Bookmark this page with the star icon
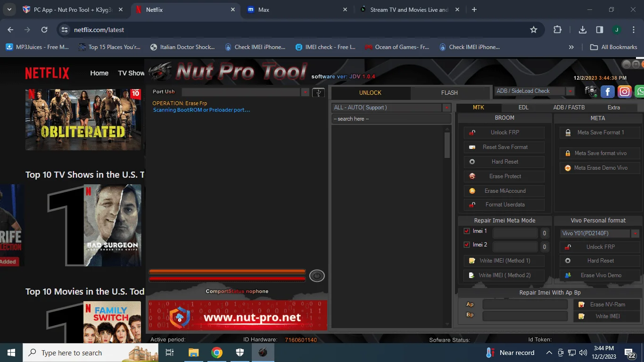This screenshot has height=362, width=644. [534, 30]
